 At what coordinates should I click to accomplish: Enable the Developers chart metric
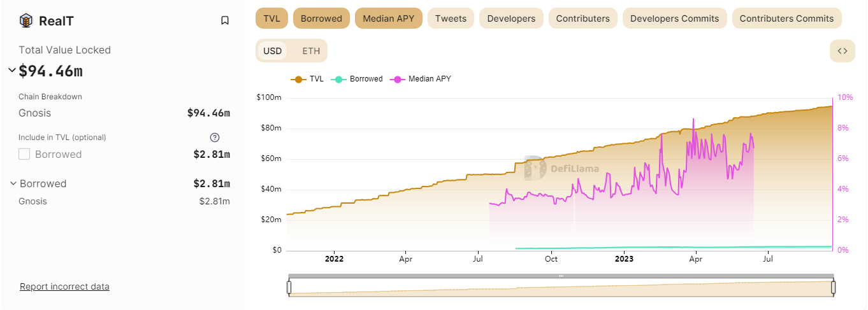(x=511, y=18)
